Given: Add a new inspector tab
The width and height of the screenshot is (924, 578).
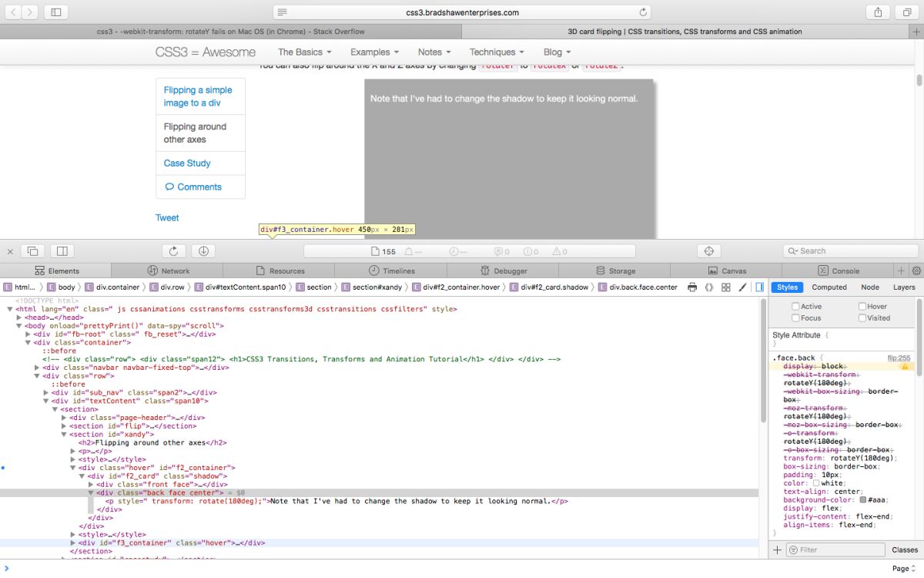Looking at the screenshot, I should 902,271.
